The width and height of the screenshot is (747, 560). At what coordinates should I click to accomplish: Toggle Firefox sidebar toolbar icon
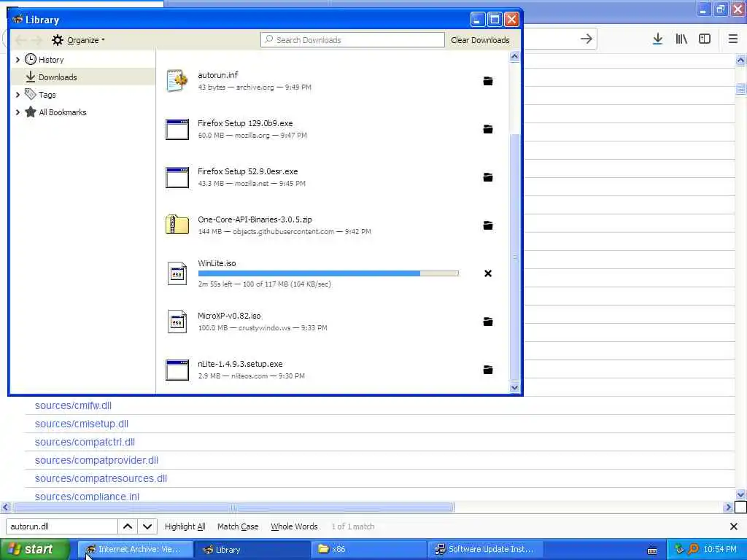click(x=705, y=39)
